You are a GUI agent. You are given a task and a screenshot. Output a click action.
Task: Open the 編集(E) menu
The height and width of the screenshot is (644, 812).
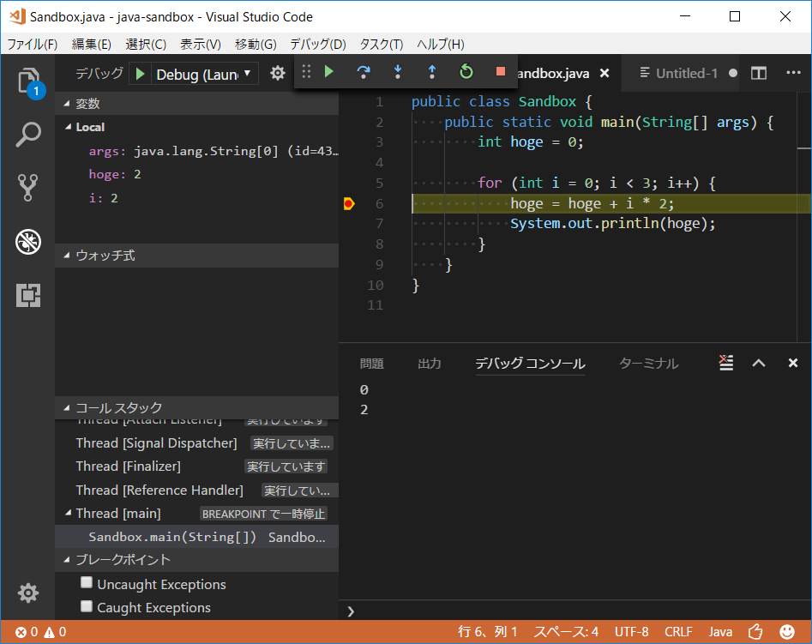coord(91,44)
